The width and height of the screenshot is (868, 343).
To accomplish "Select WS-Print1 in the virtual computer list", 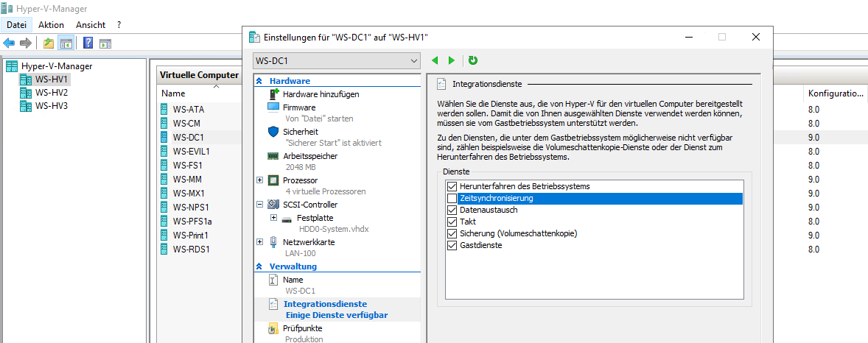I will click(191, 235).
